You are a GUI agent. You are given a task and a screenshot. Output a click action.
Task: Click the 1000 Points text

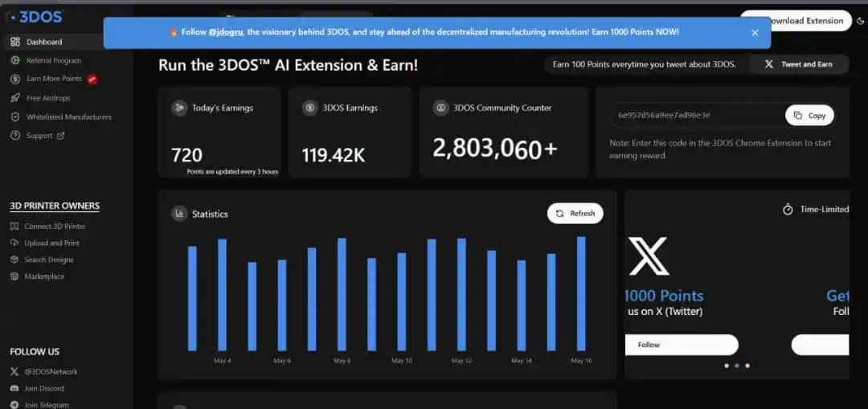tap(665, 296)
